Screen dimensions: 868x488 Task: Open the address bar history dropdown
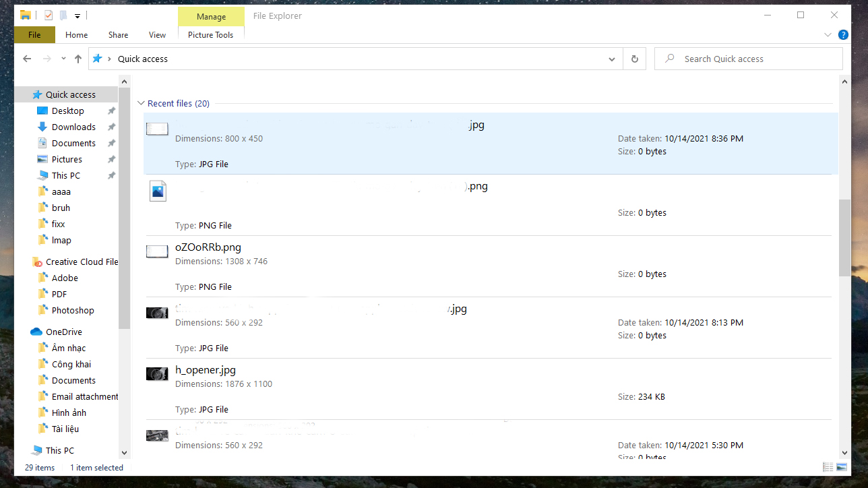click(612, 59)
